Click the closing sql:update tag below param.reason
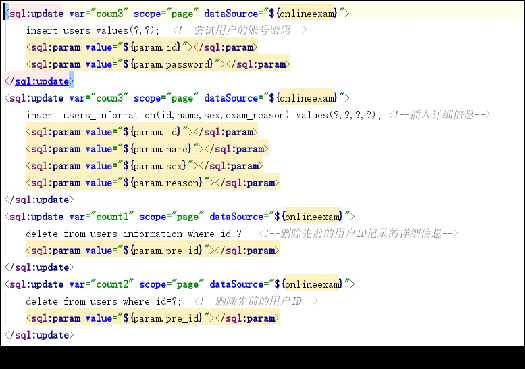525x369 pixels. point(39,200)
